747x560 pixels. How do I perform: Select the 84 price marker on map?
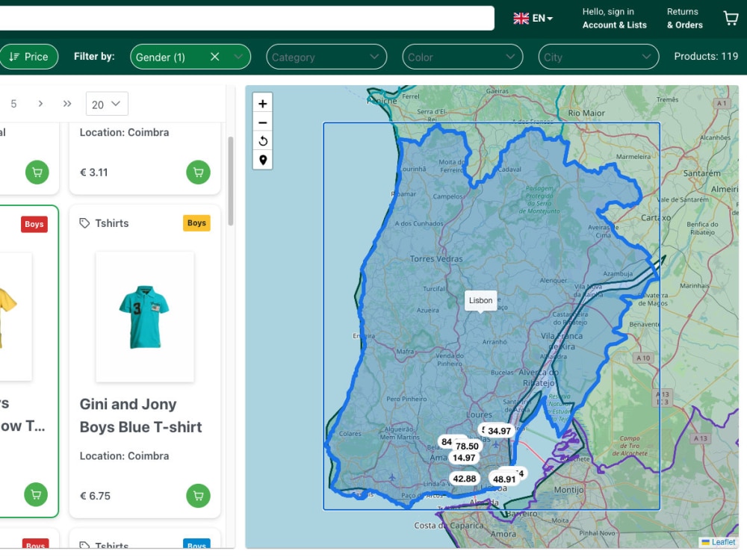pyautogui.click(x=446, y=442)
